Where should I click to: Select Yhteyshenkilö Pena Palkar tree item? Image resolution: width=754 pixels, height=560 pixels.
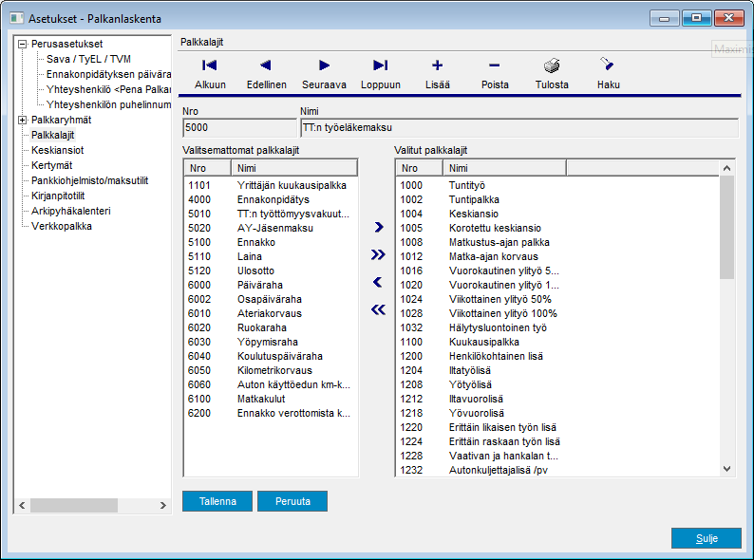108,89
